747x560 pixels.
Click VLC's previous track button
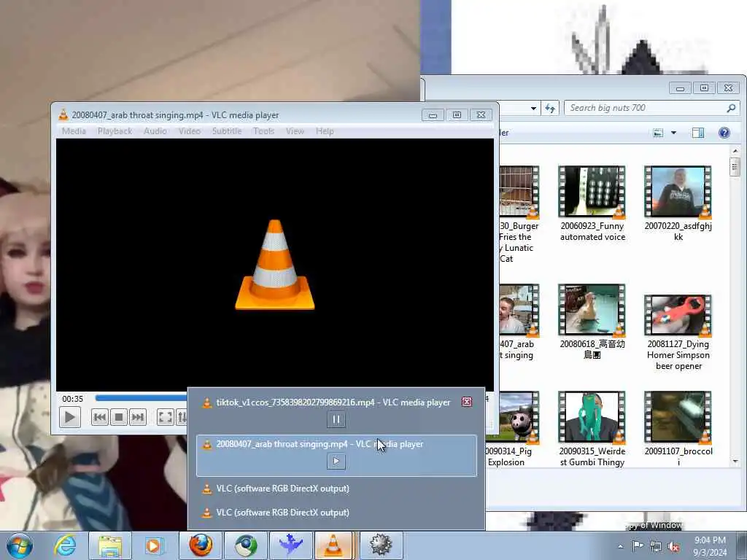[100, 418]
